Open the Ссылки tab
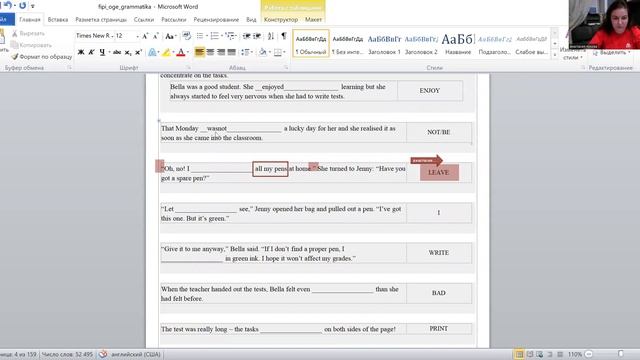The image size is (640, 360). (144, 20)
